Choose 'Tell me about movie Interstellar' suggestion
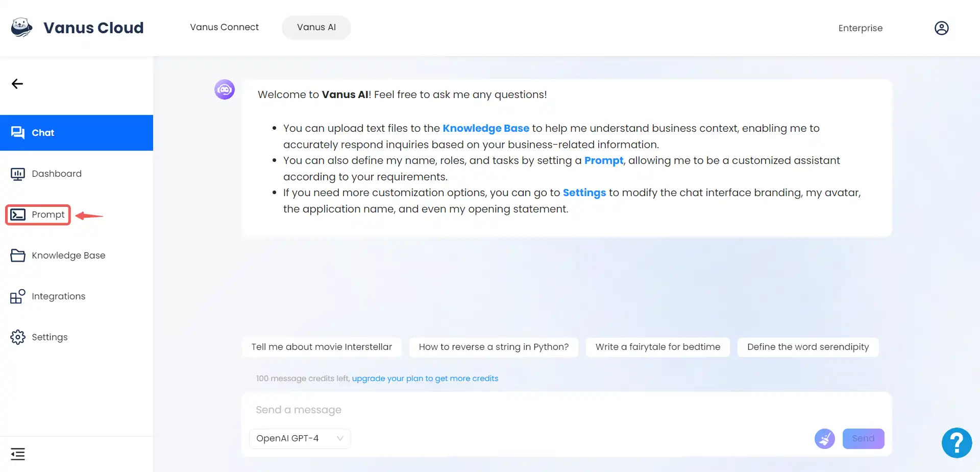Image resolution: width=980 pixels, height=472 pixels. click(322, 347)
